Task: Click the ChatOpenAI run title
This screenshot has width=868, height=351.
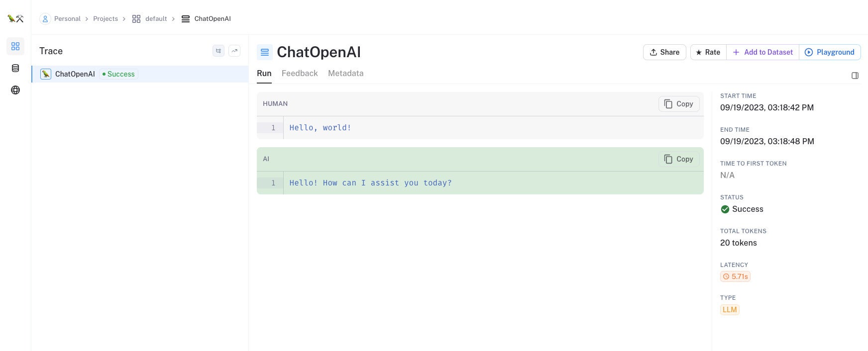Action: click(x=319, y=52)
